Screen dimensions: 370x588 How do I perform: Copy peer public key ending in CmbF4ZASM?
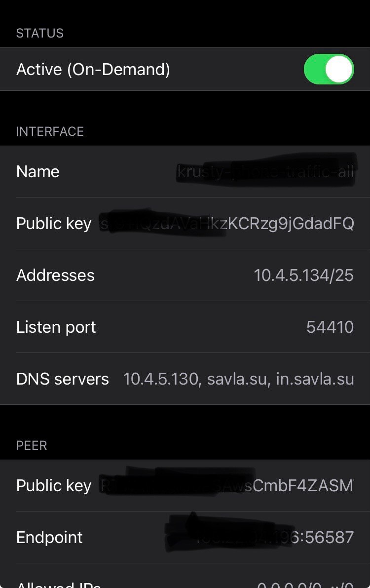click(227, 486)
